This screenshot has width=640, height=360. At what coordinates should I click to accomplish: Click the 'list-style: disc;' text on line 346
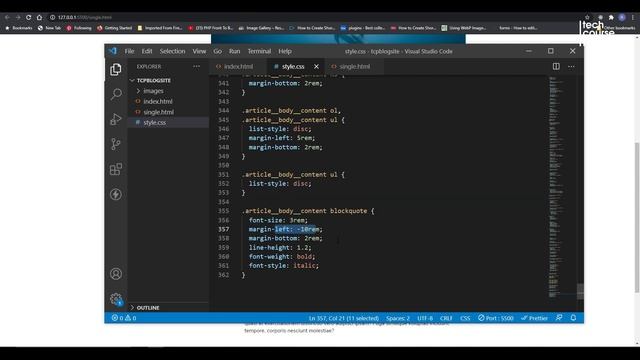[280, 129]
